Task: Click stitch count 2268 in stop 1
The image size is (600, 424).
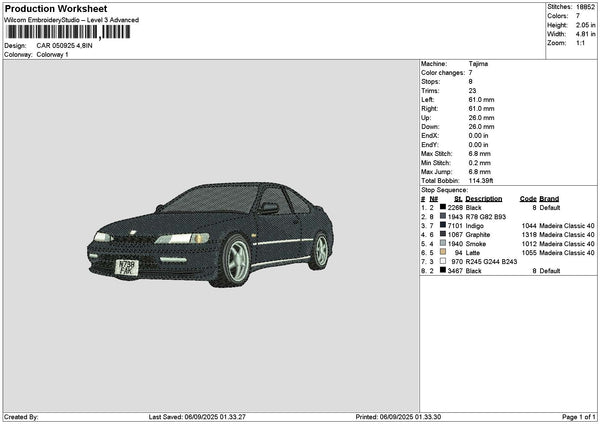Action: (455, 208)
